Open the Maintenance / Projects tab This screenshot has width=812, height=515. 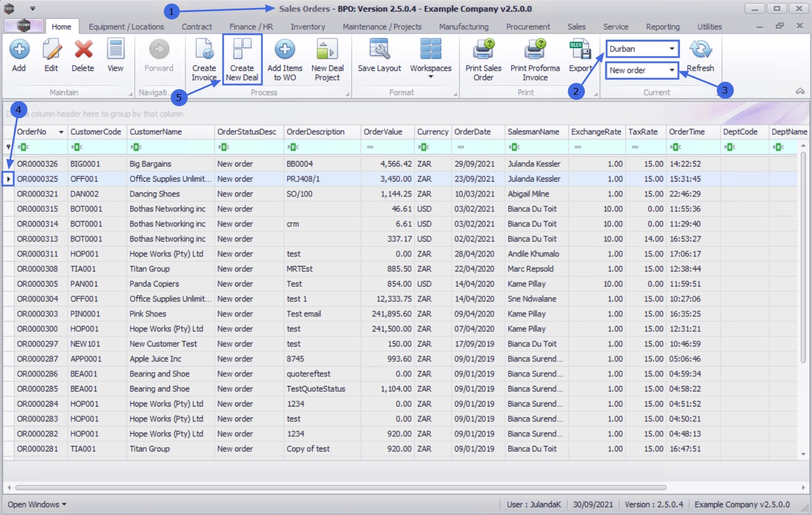pos(382,27)
